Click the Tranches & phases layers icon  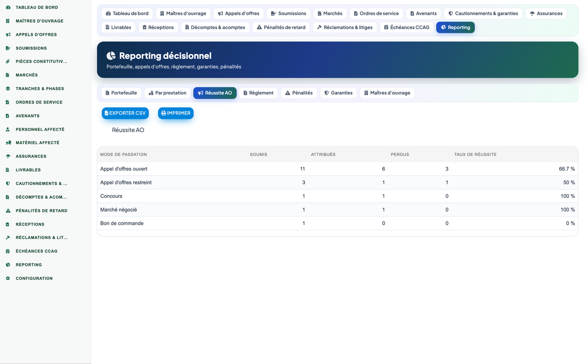pyautogui.click(x=8, y=89)
